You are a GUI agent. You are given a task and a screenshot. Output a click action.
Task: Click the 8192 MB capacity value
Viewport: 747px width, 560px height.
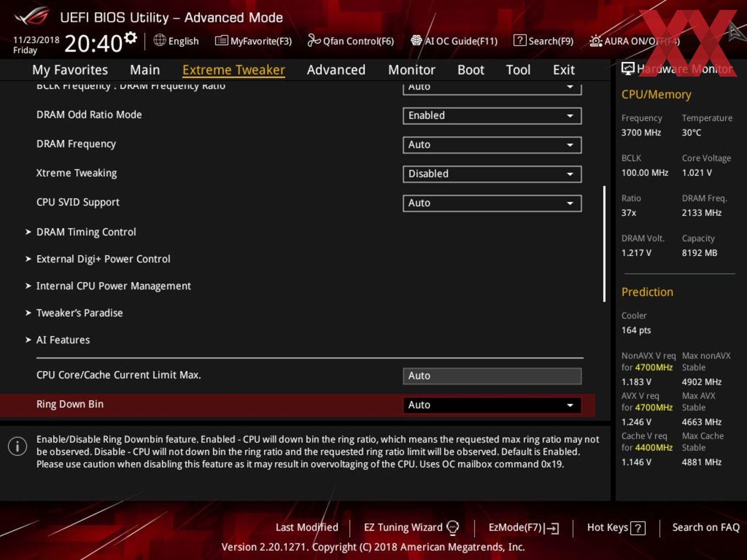699,253
